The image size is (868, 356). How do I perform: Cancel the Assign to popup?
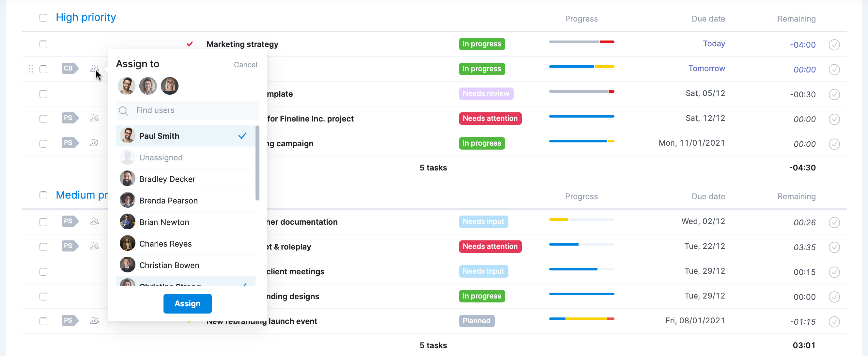[245, 65]
